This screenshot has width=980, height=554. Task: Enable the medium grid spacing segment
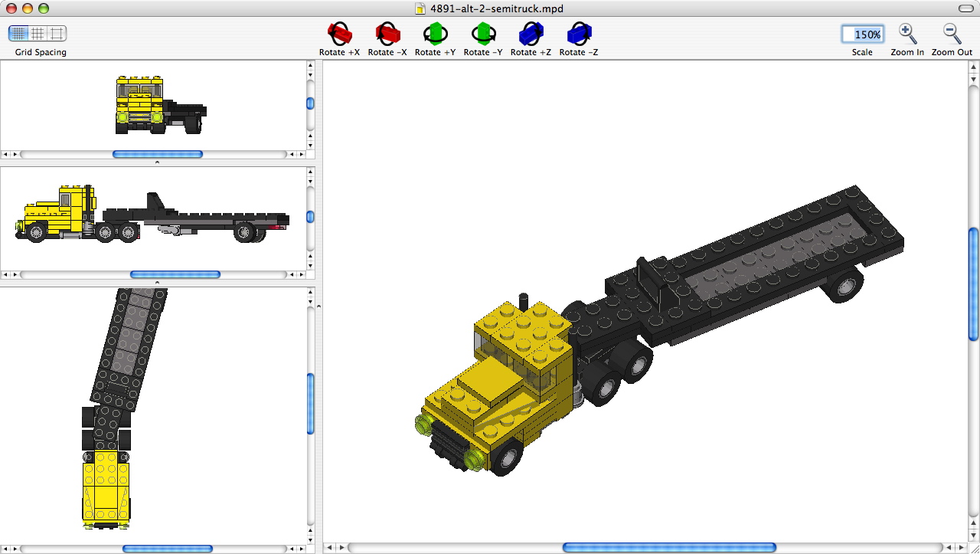pyautogui.click(x=37, y=33)
